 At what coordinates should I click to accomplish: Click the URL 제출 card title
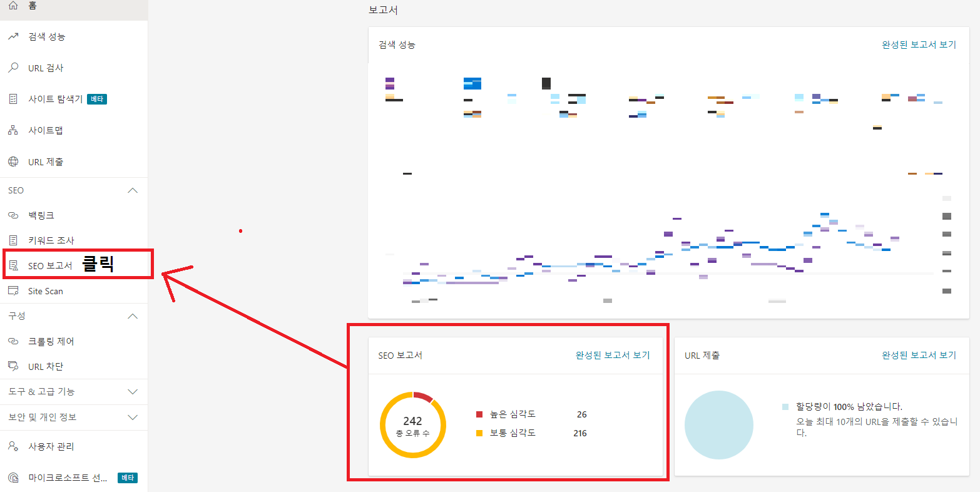click(702, 356)
